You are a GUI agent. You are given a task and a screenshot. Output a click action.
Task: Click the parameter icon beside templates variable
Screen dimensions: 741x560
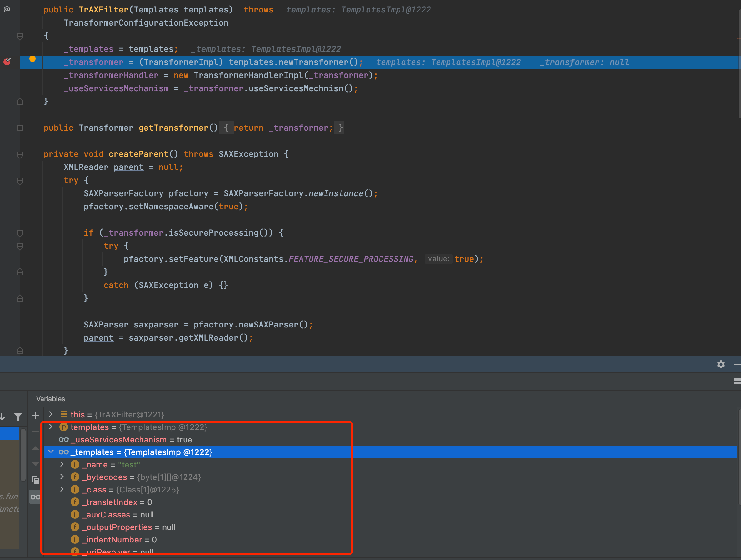(x=64, y=427)
